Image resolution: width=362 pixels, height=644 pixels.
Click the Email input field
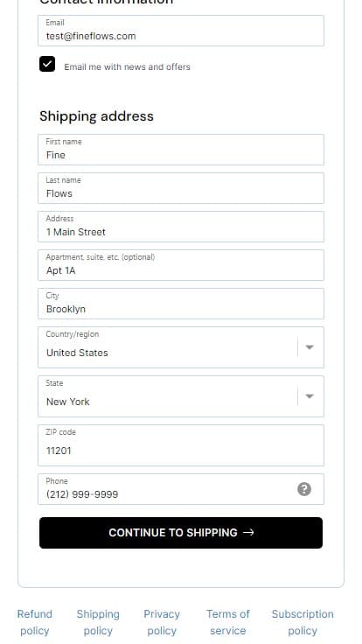point(181,31)
